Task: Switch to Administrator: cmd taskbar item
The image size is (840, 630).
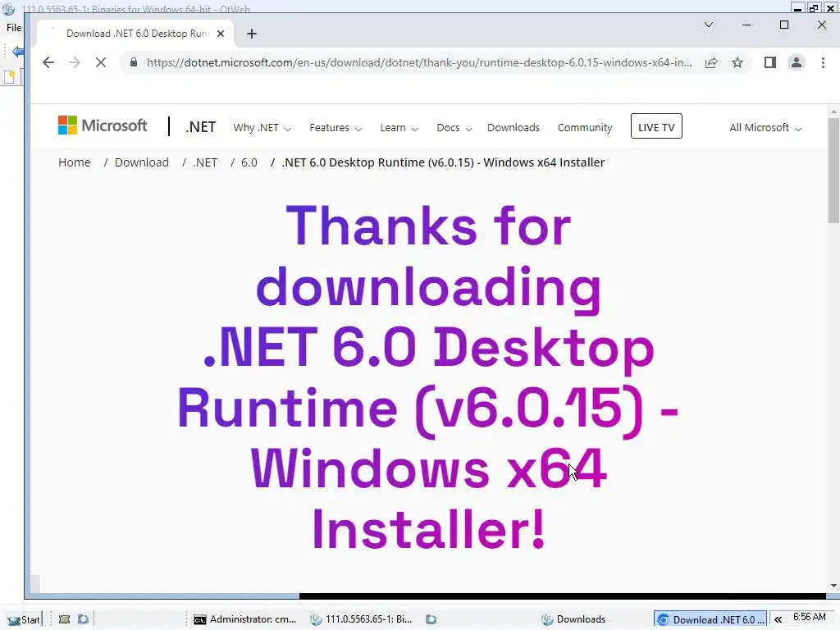Action: [245, 619]
